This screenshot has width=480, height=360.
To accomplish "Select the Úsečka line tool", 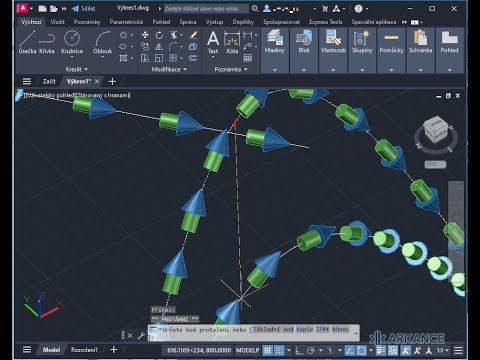I will tap(27, 42).
